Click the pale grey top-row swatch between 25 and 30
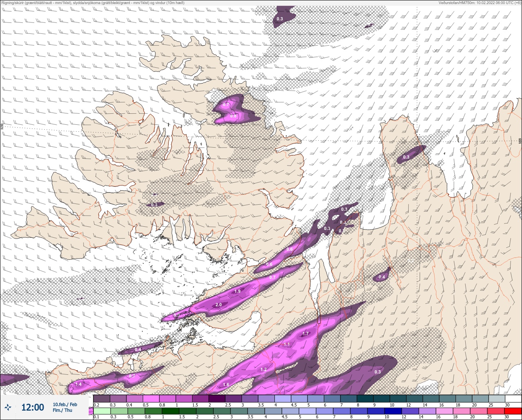The height and width of the screenshot is (420, 522). [x=497, y=398]
